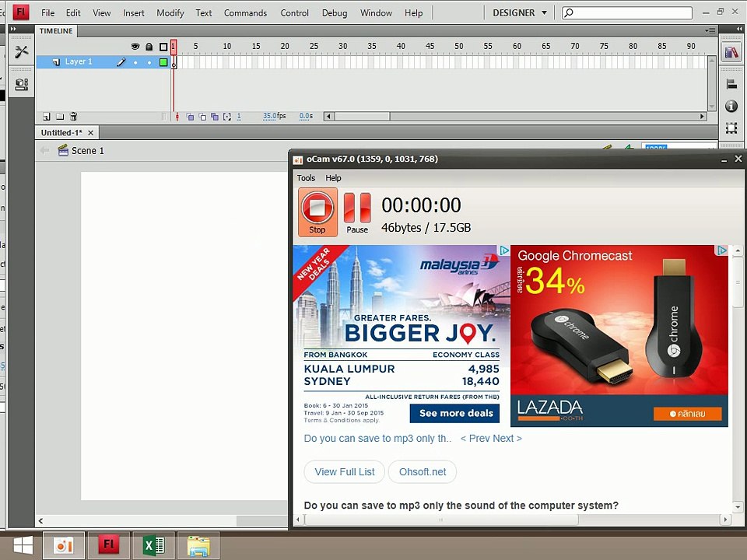Toggle the green outline swatch on Layer 1
This screenshot has width=747, height=560.
pos(163,62)
